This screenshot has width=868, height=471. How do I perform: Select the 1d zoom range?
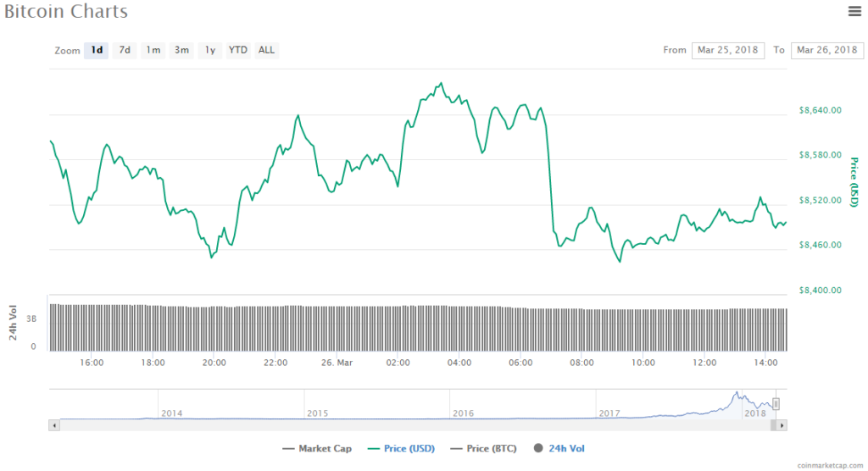[97, 50]
